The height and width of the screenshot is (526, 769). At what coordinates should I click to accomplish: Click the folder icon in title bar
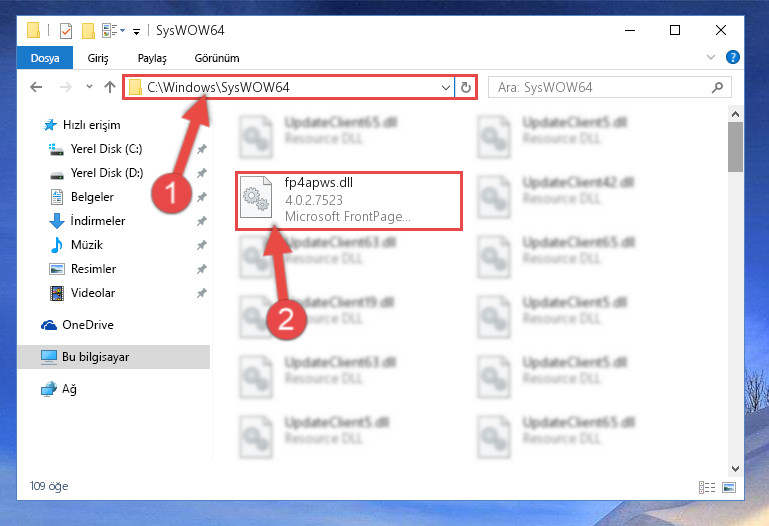(33, 30)
